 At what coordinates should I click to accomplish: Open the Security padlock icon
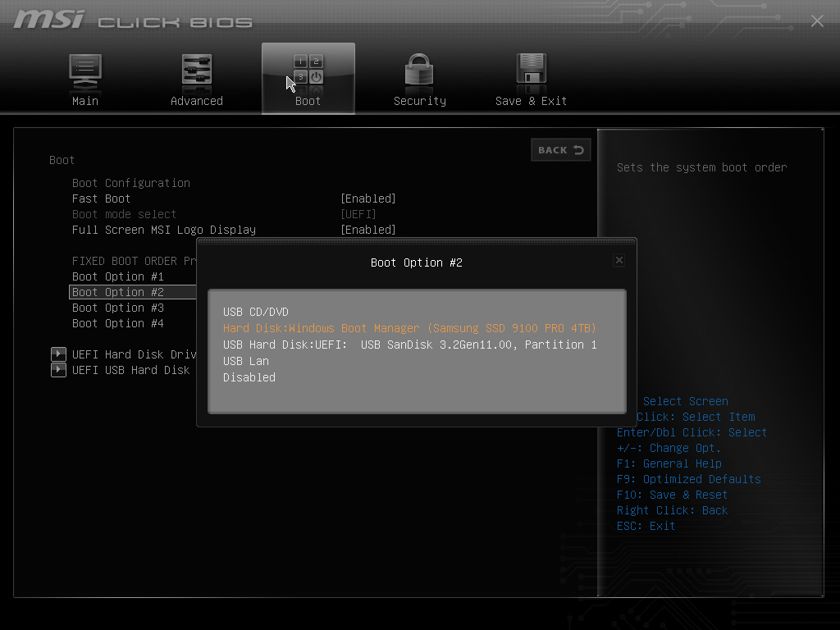(x=419, y=70)
